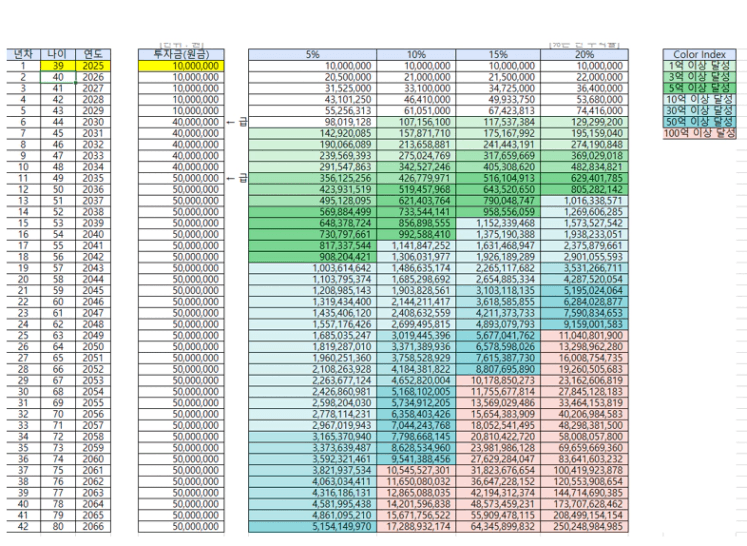Select the 10,545,527,301 cell
747x546 pixels.
click(x=416, y=470)
